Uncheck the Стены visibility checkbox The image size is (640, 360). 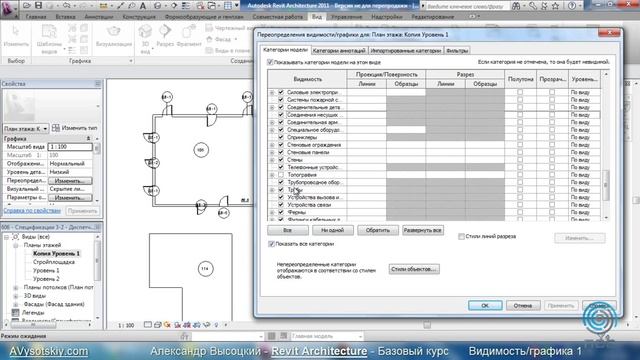pyautogui.click(x=281, y=160)
